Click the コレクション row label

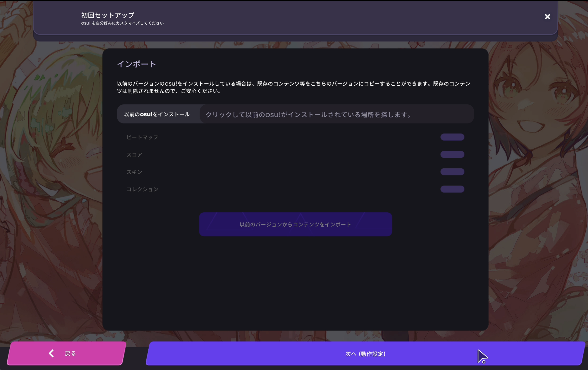click(142, 189)
